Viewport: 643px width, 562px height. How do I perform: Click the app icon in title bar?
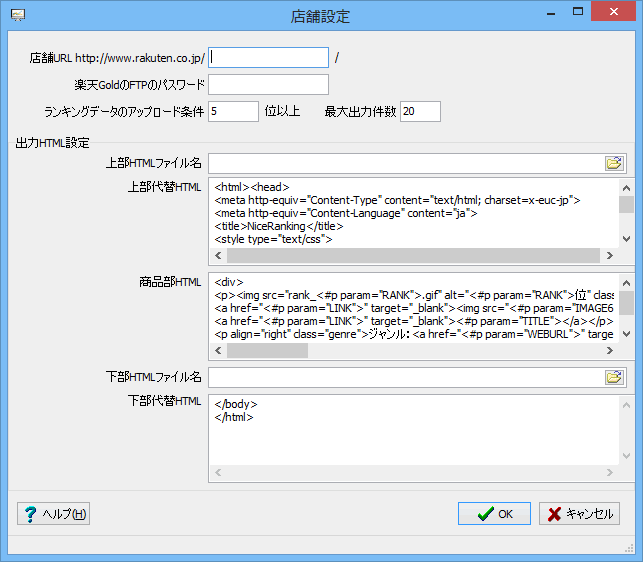tap(17, 14)
